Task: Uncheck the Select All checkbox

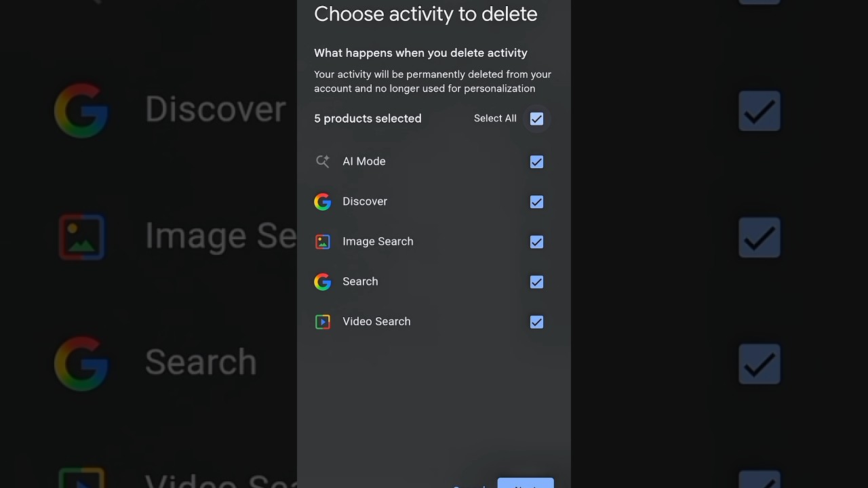Action: [x=536, y=119]
